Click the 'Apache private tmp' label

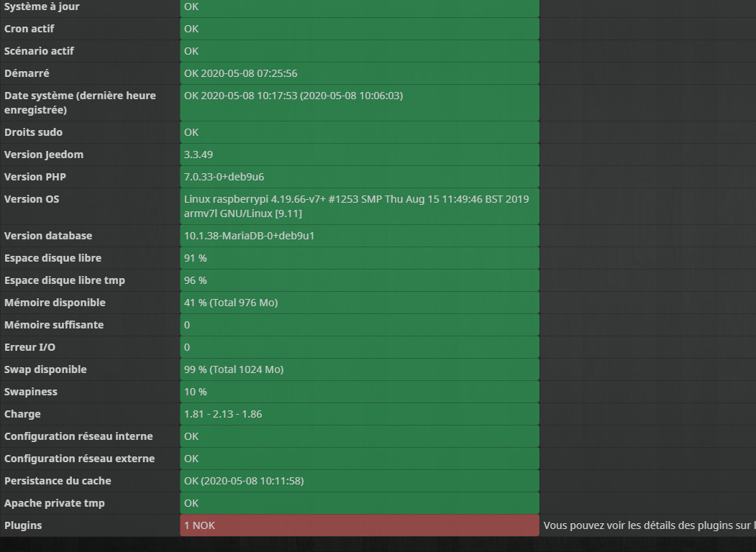point(55,503)
